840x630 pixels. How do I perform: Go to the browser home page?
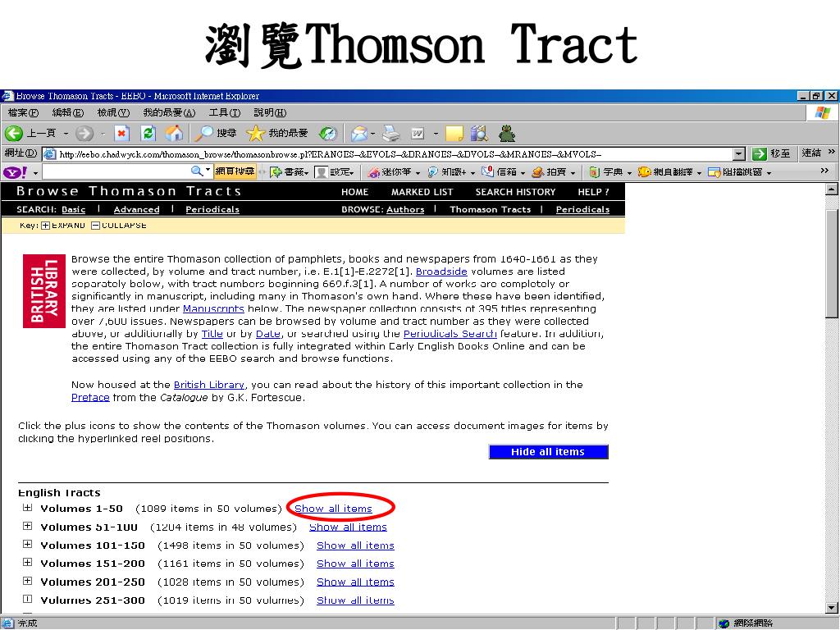174,134
